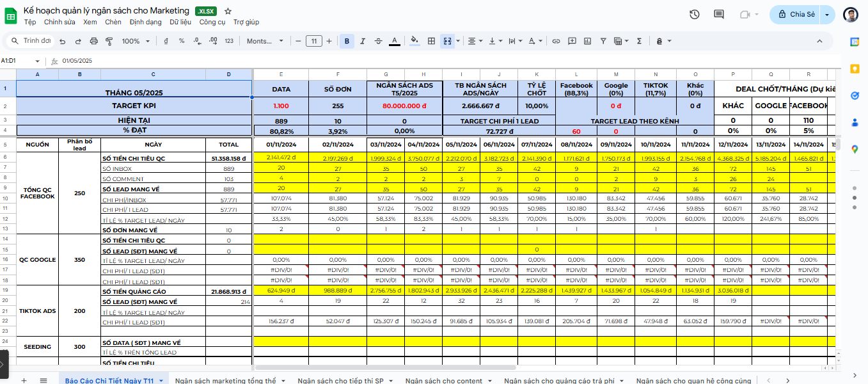Image resolution: width=868 pixels, height=384 pixels.
Task: Open text wrapping dropdown
Action: pos(514,41)
